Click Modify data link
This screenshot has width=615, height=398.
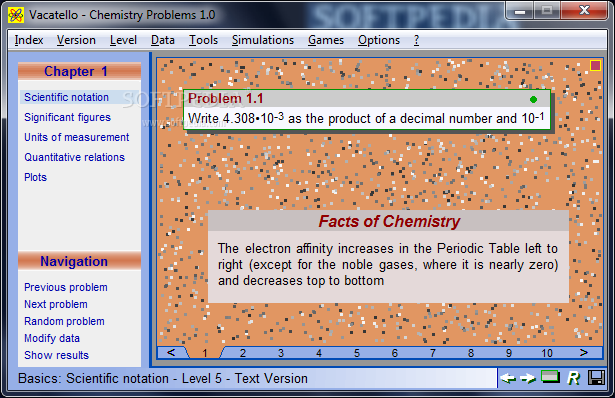pyautogui.click(x=52, y=338)
